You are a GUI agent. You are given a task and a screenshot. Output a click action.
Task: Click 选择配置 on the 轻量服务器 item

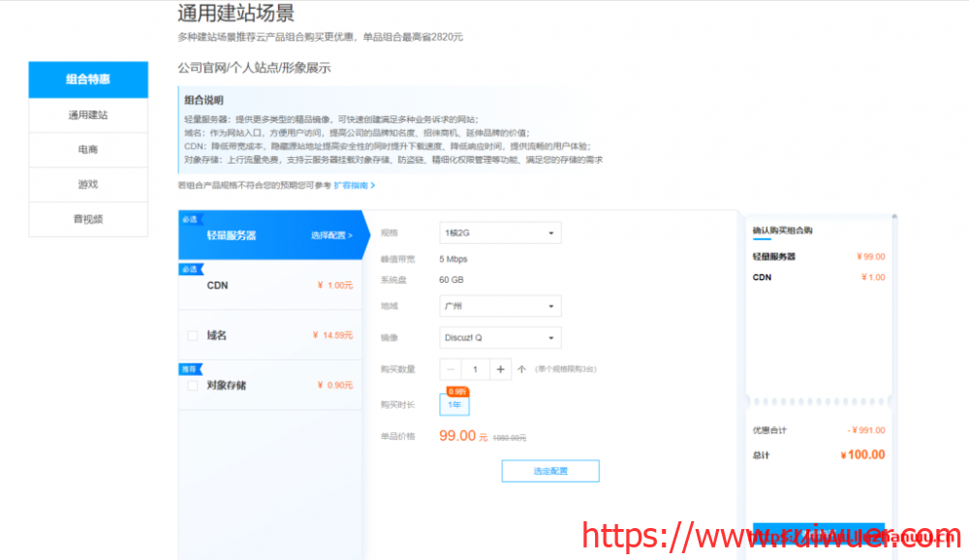coord(331,235)
